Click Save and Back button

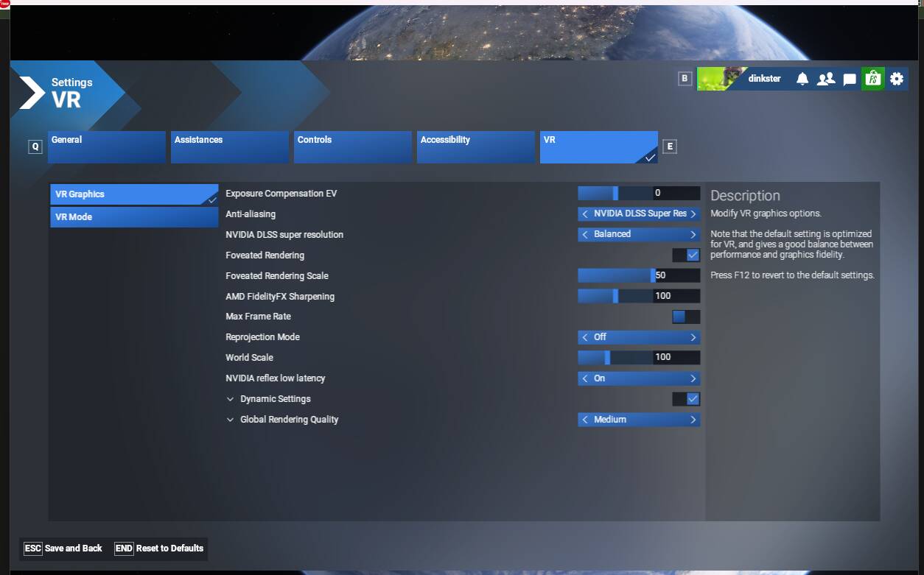point(63,548)
